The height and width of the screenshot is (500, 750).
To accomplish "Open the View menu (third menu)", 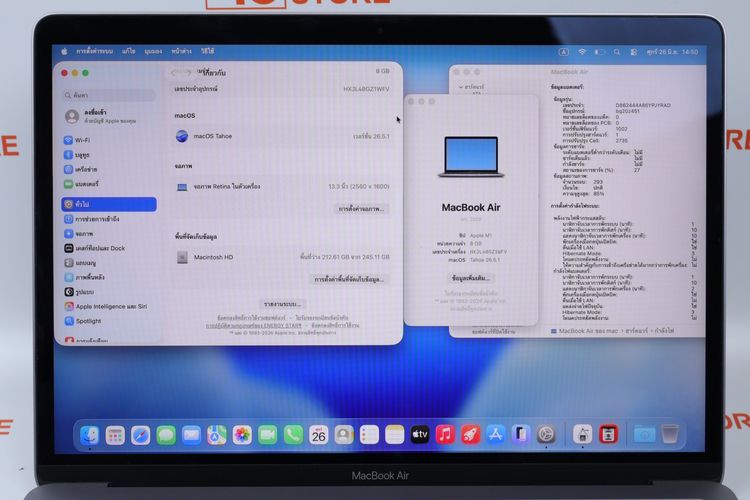I will (153, 51).
